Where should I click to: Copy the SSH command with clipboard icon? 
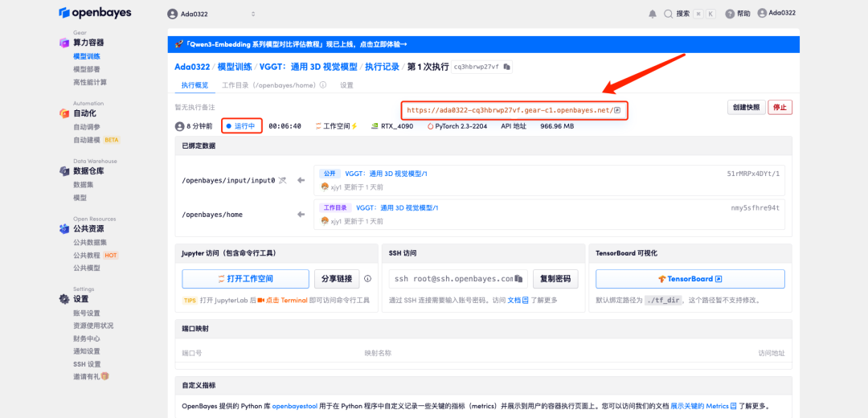[x=518, y=278]
